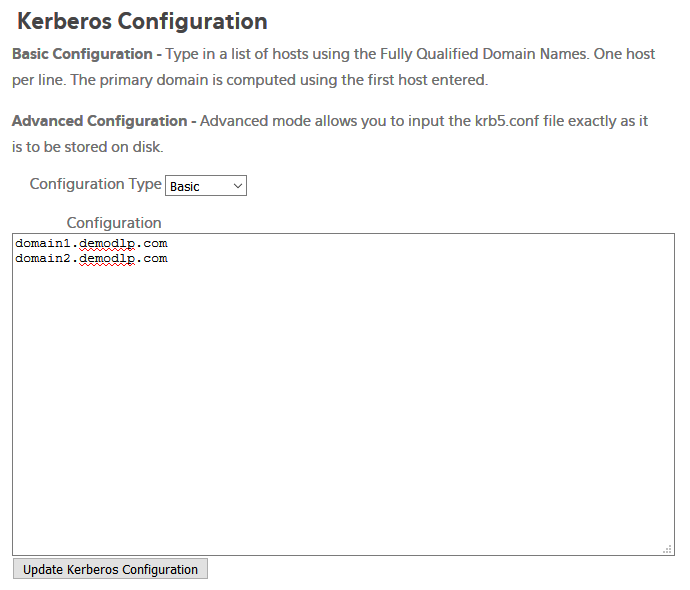Click the Kerberos Configuration heading

coord(142,21)
